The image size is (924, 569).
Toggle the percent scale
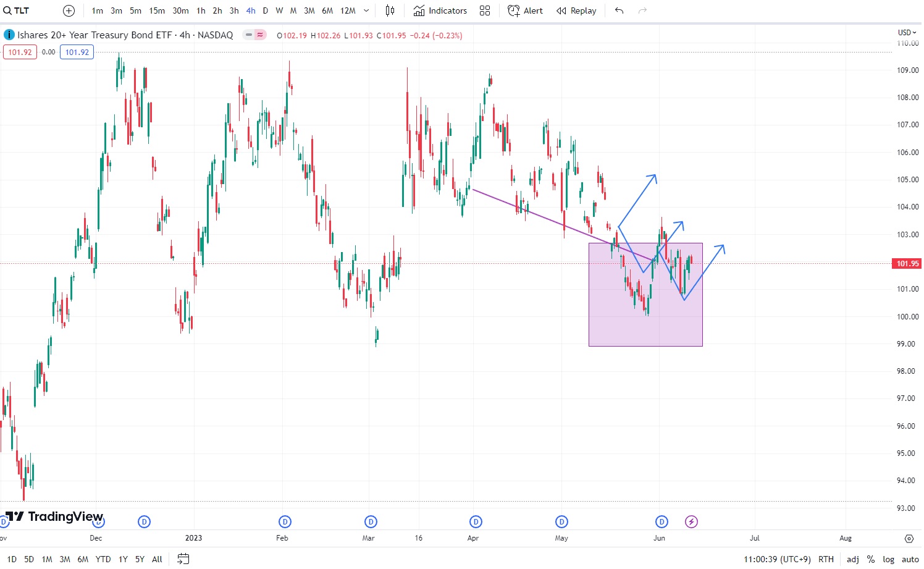[x=871, y=559]
